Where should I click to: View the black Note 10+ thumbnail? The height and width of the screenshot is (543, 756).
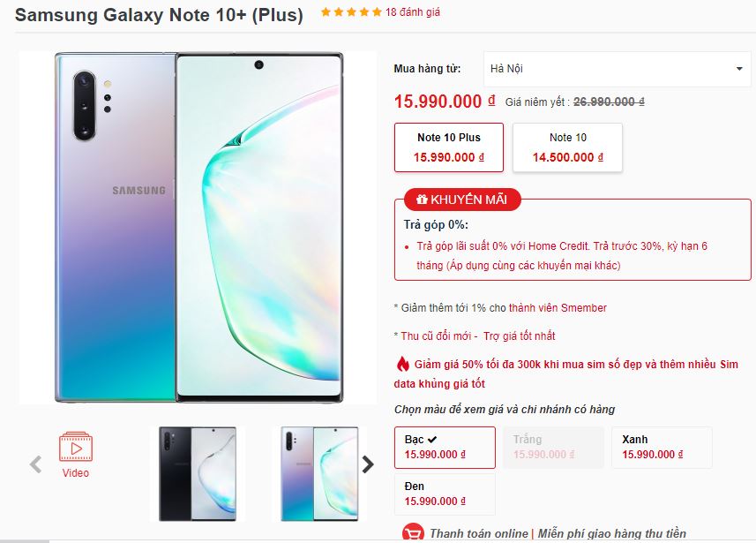click(x=198, y=473)
